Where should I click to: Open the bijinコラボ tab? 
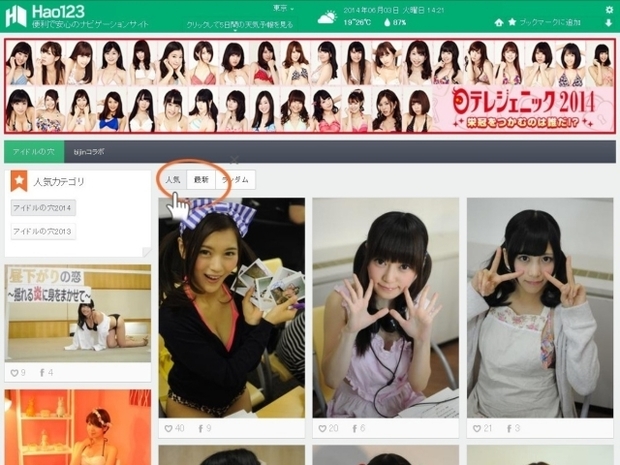89,151
